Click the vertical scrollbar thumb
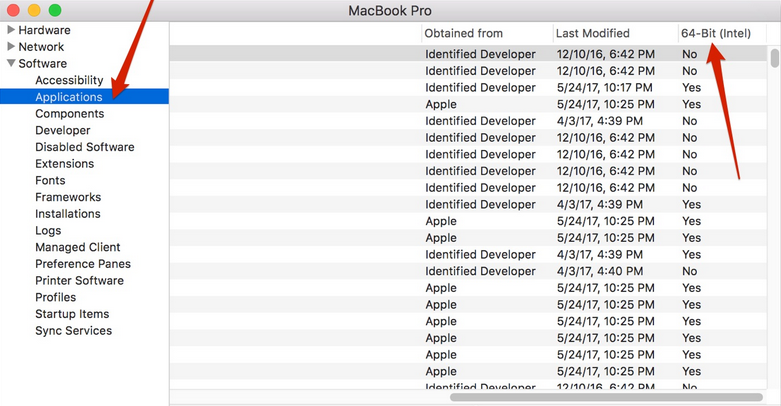The image size is (781, 406). [774, 58]
